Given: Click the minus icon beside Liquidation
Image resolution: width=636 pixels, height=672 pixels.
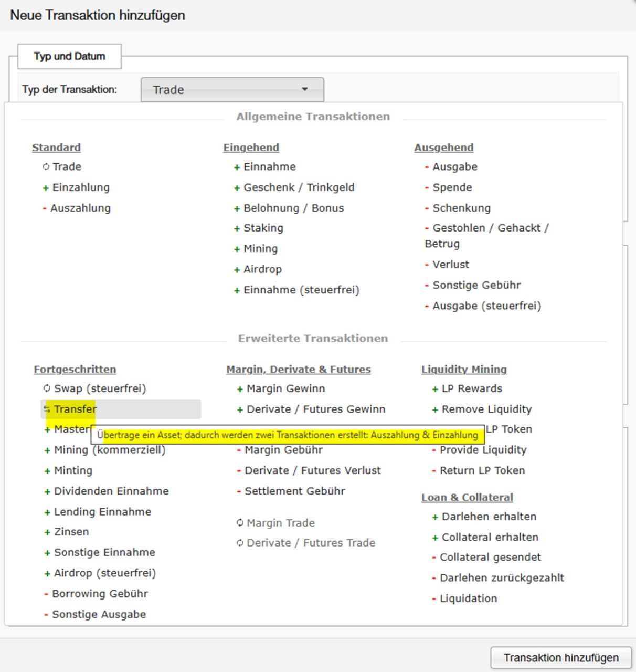Looking at the screenshot, I should (434, 598).
